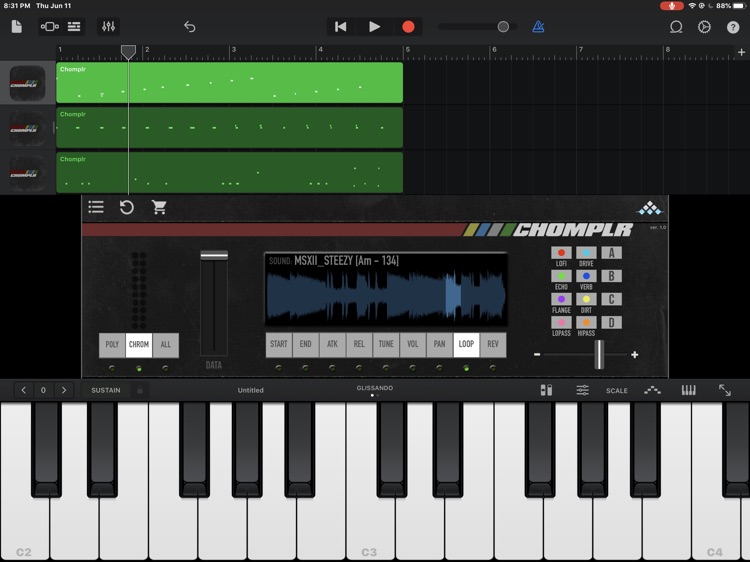Open song settings gear icon
Screen dimensions: 750x562
point(704,27)
